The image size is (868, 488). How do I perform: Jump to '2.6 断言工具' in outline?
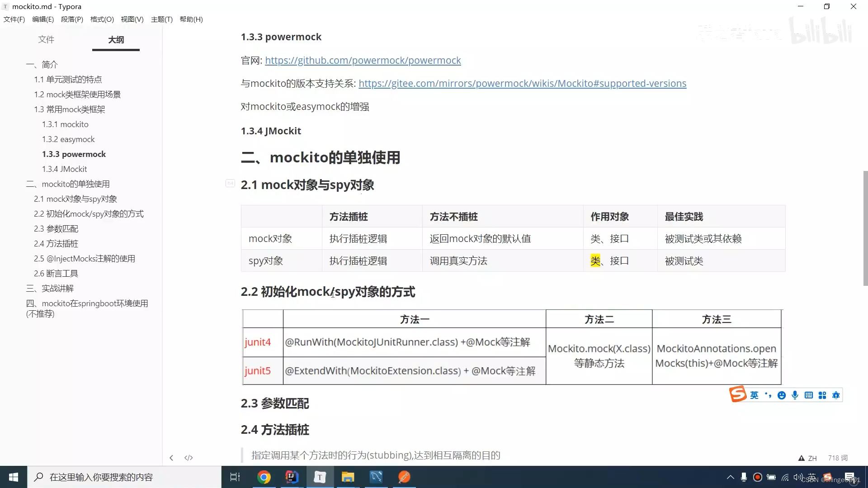pos(56,273)
